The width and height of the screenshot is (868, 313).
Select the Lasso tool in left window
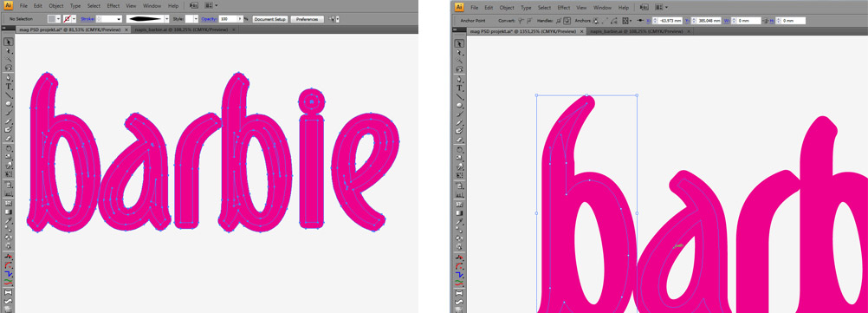(8, 68)
